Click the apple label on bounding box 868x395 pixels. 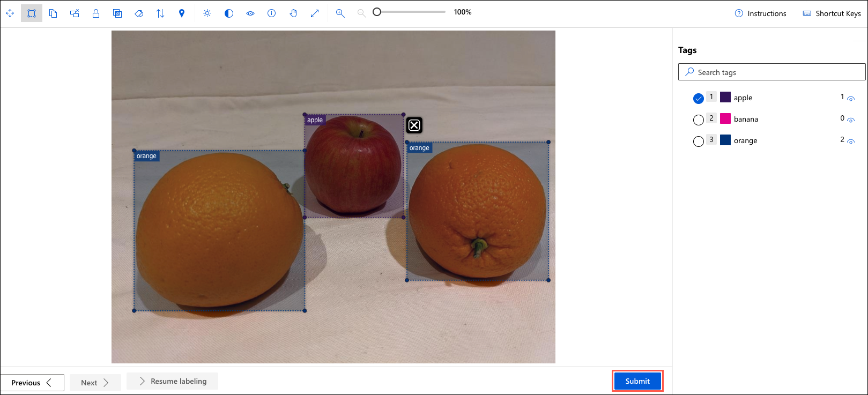(315, 120)
